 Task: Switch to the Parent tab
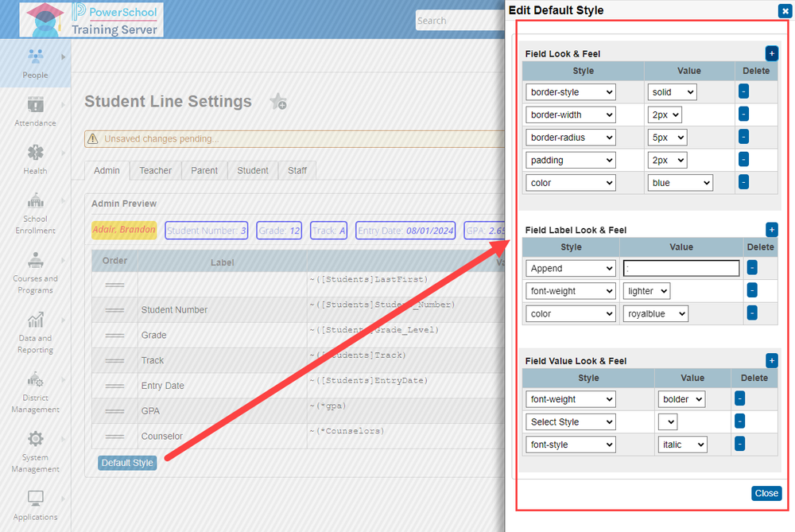[204, 170]
